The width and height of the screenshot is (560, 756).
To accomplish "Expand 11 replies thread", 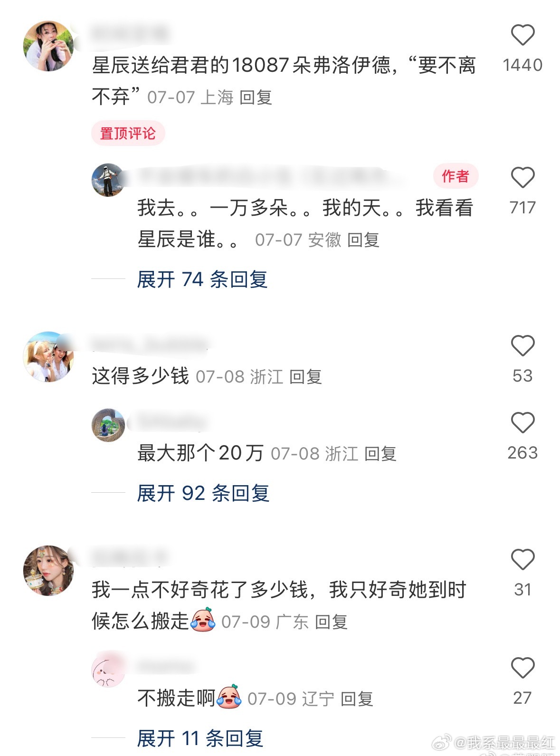I will click(200, 738).
